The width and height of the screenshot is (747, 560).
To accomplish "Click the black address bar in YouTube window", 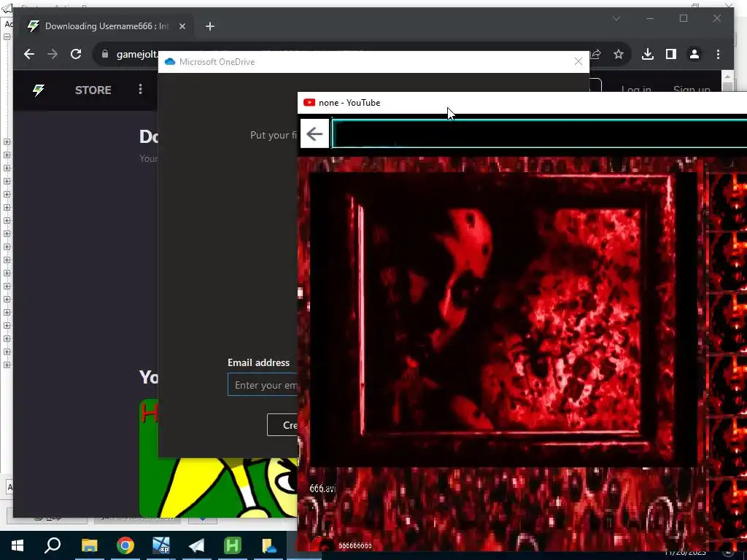I will coord(539,134).
